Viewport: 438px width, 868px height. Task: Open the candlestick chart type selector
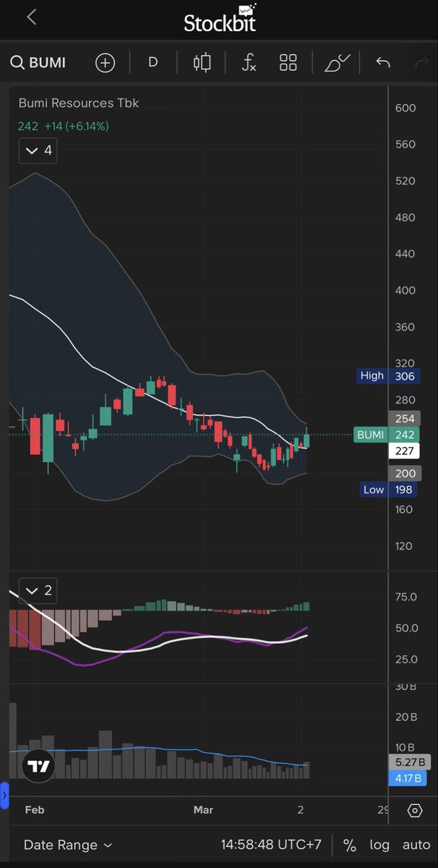click(202, 63)
